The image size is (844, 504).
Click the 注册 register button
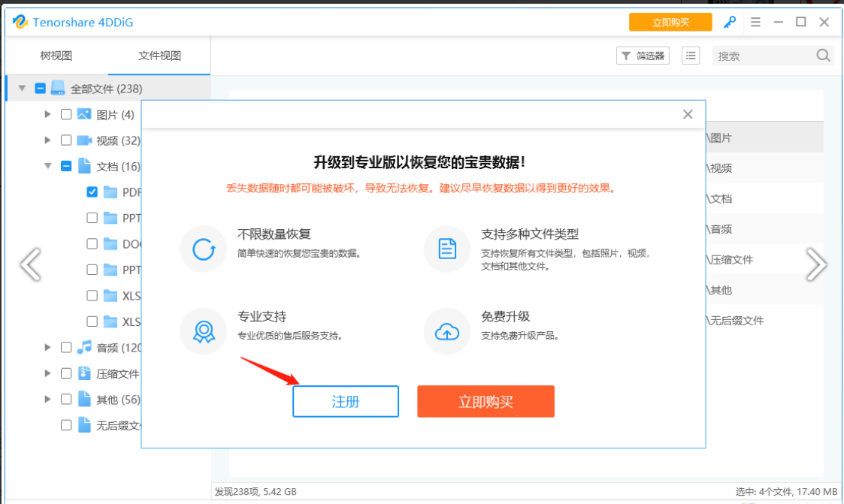346,401
